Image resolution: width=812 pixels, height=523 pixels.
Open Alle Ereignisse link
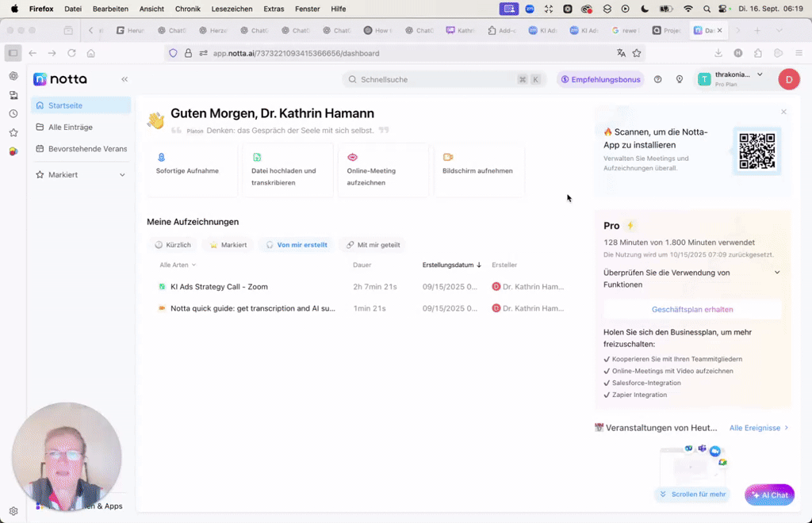(x=759, y=428)
